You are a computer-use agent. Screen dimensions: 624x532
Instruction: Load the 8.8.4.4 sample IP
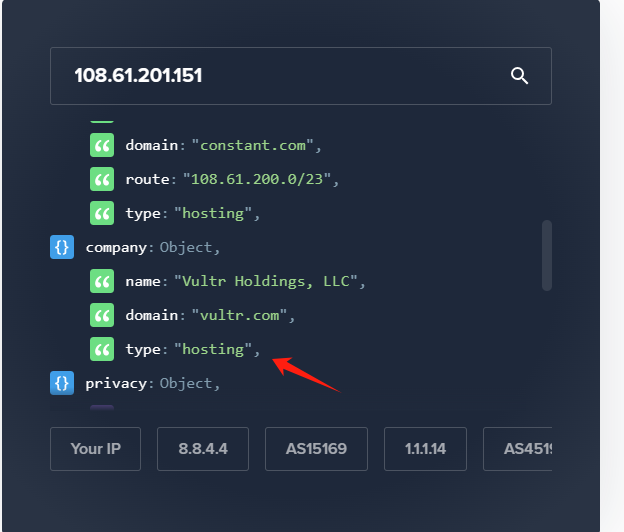pos(203,449)
